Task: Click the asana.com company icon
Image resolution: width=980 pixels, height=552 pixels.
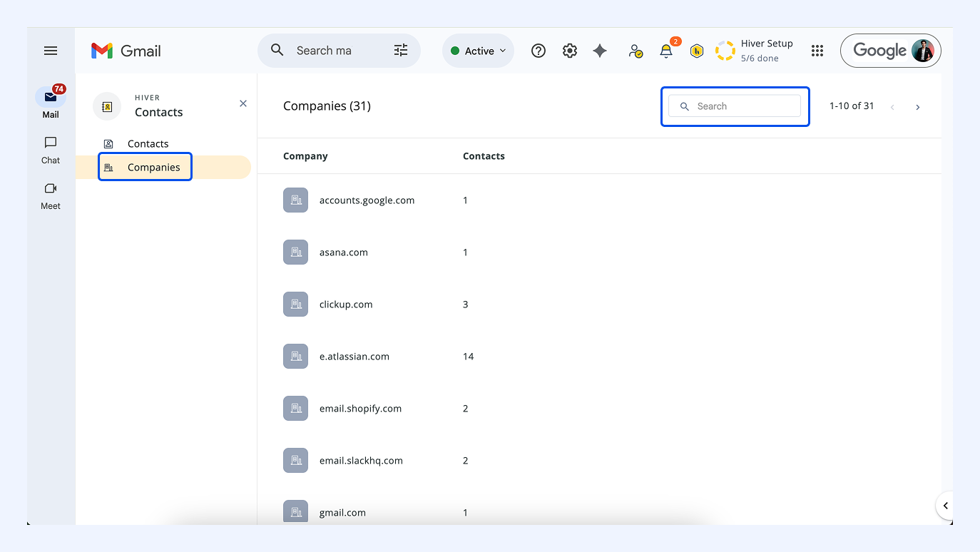Action: pos(295,252)
